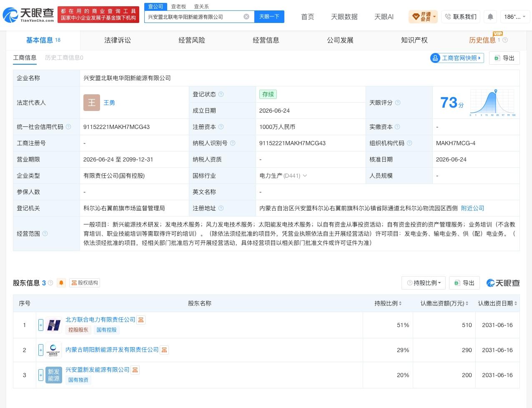Switch to 基本信息 tab
Image resolution: width=532 pixels, height=408 pixels.
click(43, 40)
